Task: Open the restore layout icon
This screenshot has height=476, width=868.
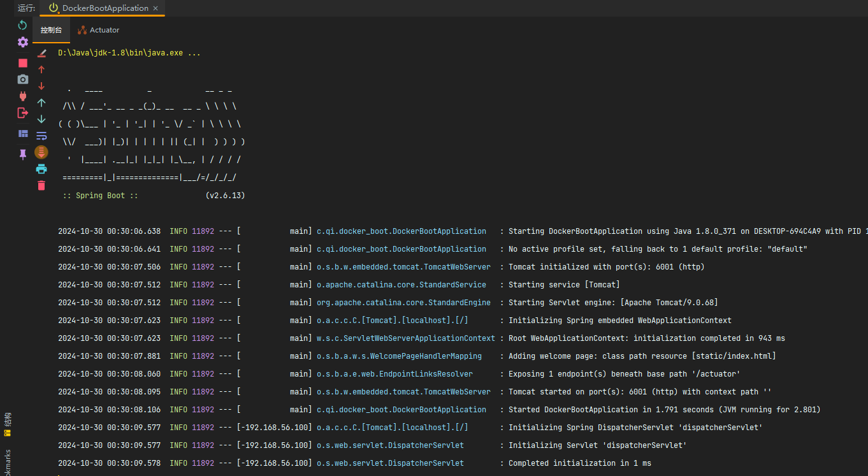Action: pyautogui.click(x=23, y=134)
